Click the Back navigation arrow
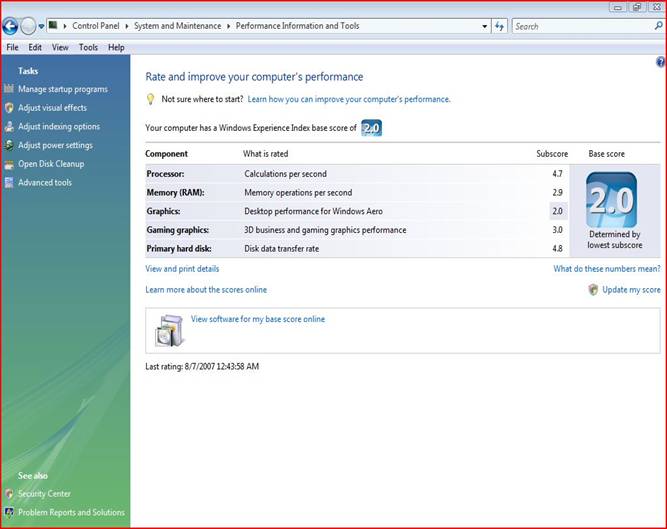 (10, 26)
